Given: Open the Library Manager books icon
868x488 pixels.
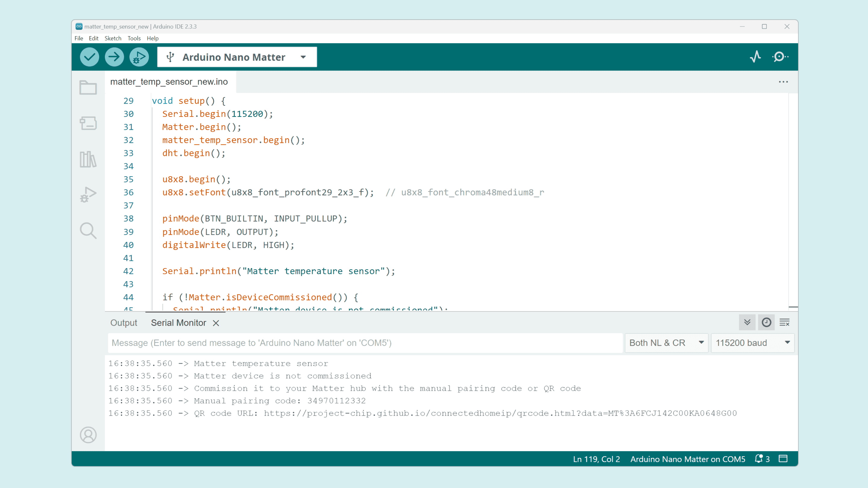Looking at the screenshot, I should click(x=88, y=159).
